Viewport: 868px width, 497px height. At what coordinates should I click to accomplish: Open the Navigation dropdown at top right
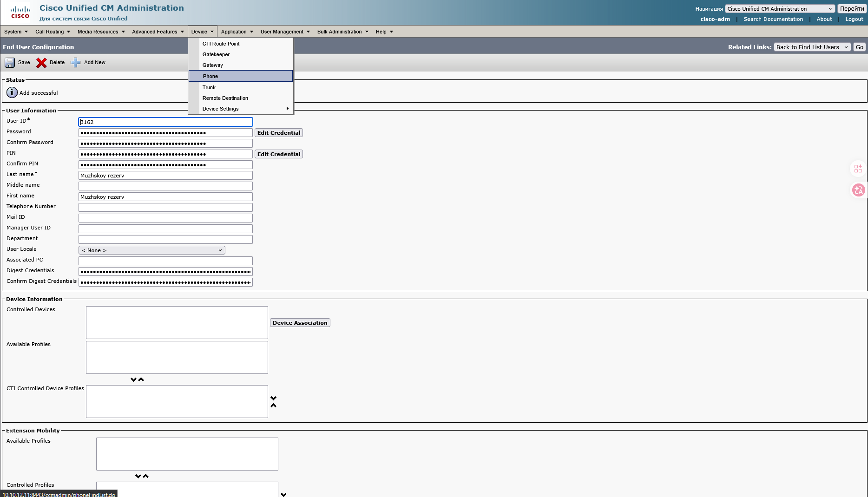(779, 9)
